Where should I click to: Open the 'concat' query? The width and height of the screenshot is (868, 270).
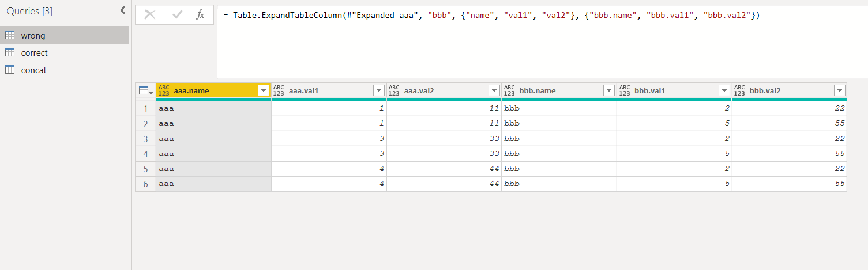pos(65,70)
